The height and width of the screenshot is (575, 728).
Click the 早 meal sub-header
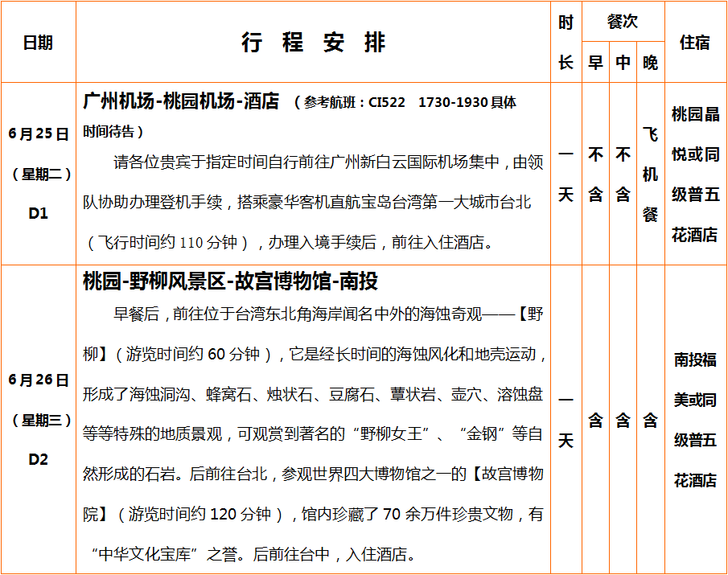tap(595, 63)
